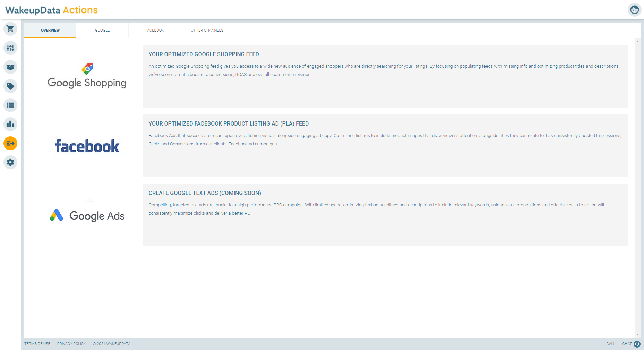The width and height of the screenshot is (644, 350).
Task: Click the scrollbar down arrow
Action: (x=637, y=335)
